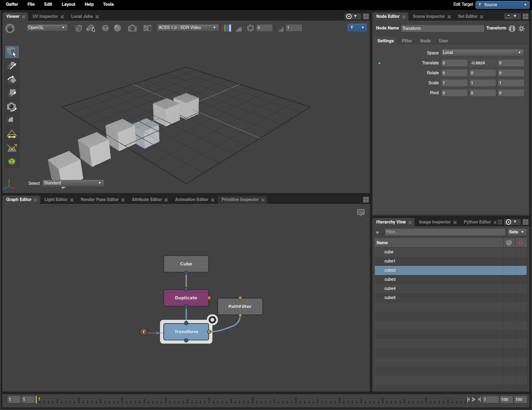This screenshot has width=532, height=410.
Task: Open the Transform node gear menu
Action: point(522,28)
